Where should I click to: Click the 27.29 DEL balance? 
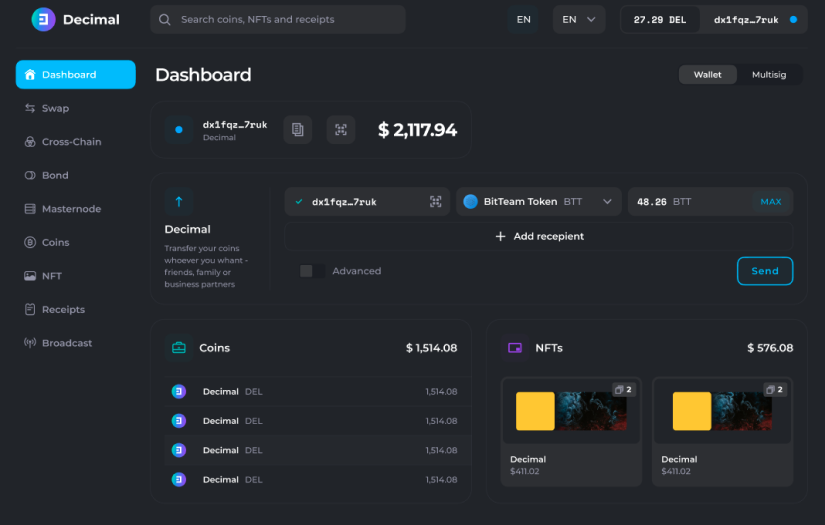(660, 20)
